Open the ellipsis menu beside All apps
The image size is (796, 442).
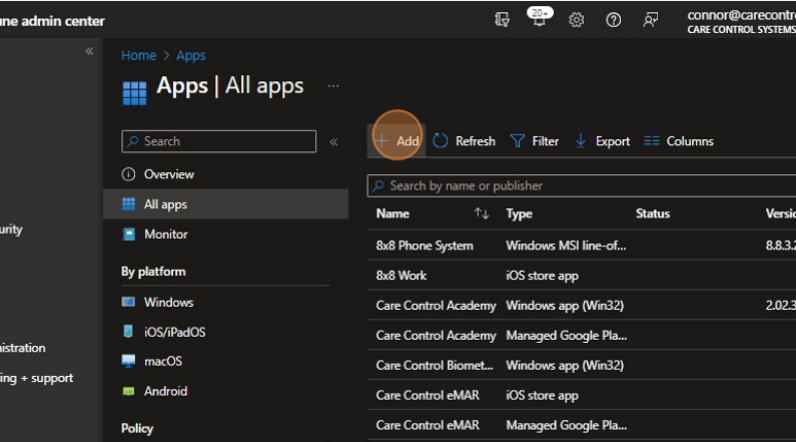click(333, 86)
